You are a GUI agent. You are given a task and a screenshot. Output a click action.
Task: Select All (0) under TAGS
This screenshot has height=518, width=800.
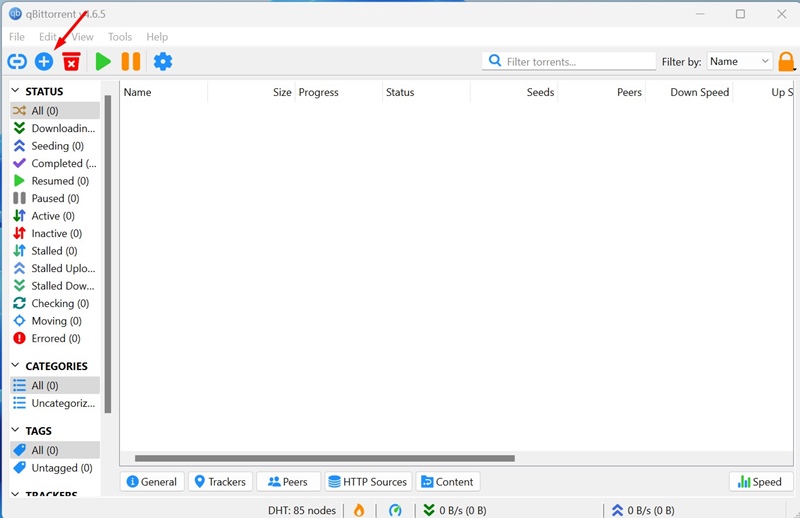tap(55, 450)
